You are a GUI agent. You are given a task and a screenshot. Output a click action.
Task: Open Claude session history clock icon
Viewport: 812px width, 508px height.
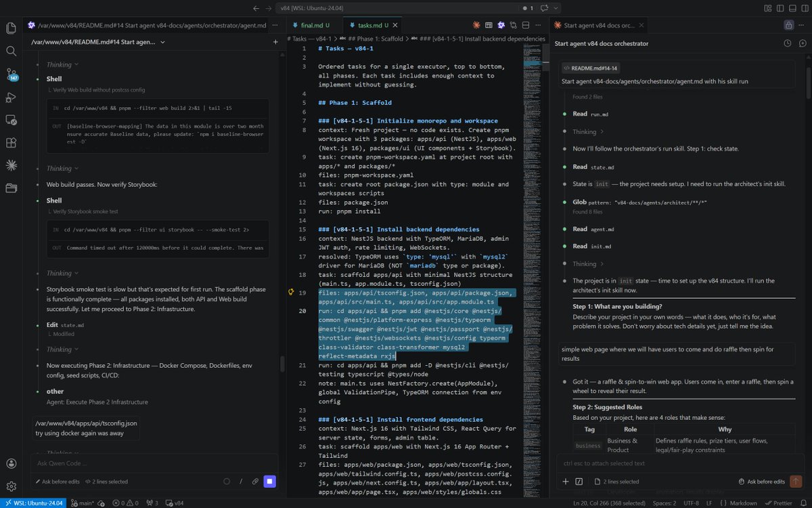pos(788,43)
